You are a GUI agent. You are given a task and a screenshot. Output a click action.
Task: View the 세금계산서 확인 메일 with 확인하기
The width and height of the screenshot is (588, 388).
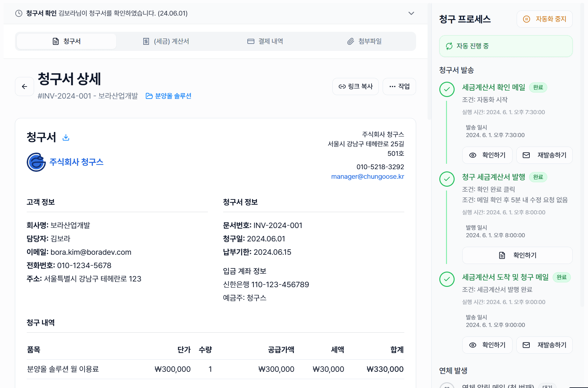(x=487, y=155)
